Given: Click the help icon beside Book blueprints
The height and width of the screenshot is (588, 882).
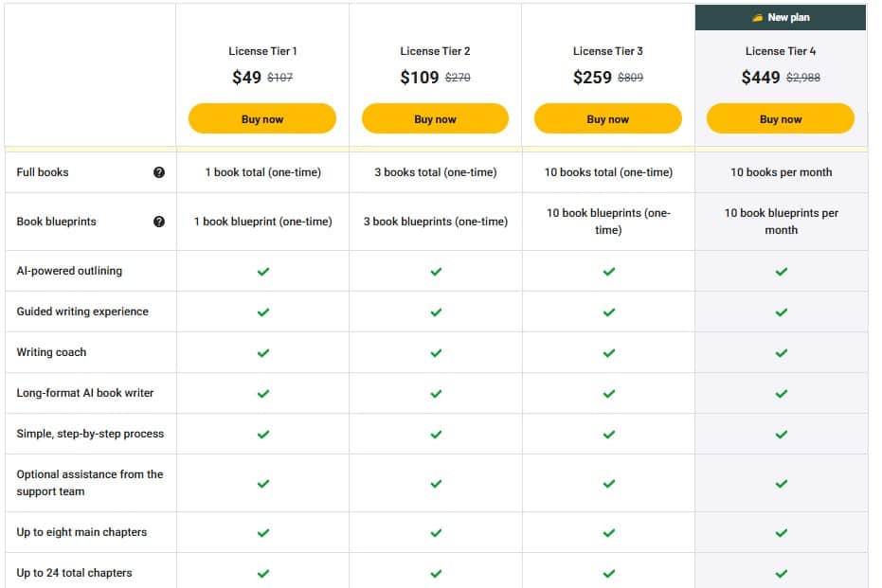Looking at the screenshot, I should 159,222.
